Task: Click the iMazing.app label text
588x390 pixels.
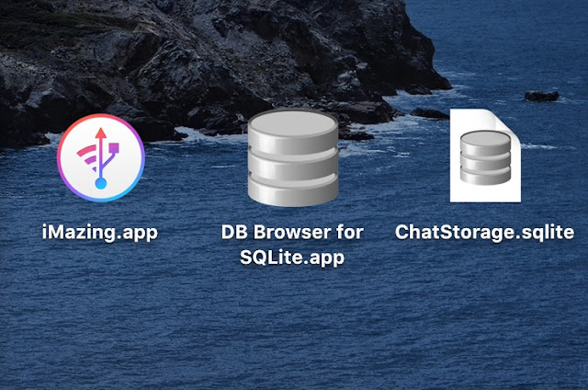Action: pos(100,233)
